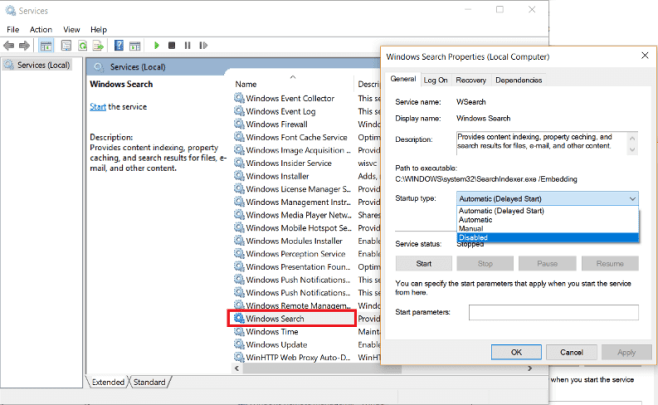Screen dimensions: 658x405
Task: Click the services list left scroll arrow
Action: [237, 368]
